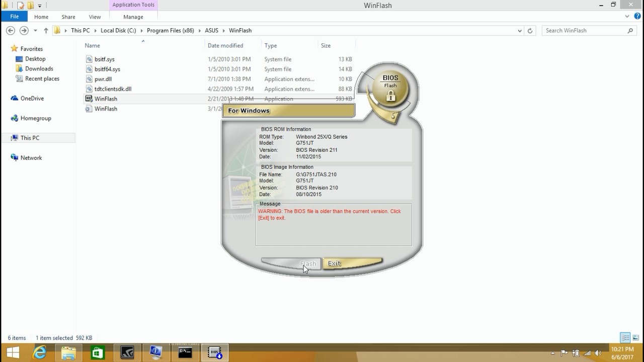Sort by Date modified column

pyautogui.click(x=225, y=46)
